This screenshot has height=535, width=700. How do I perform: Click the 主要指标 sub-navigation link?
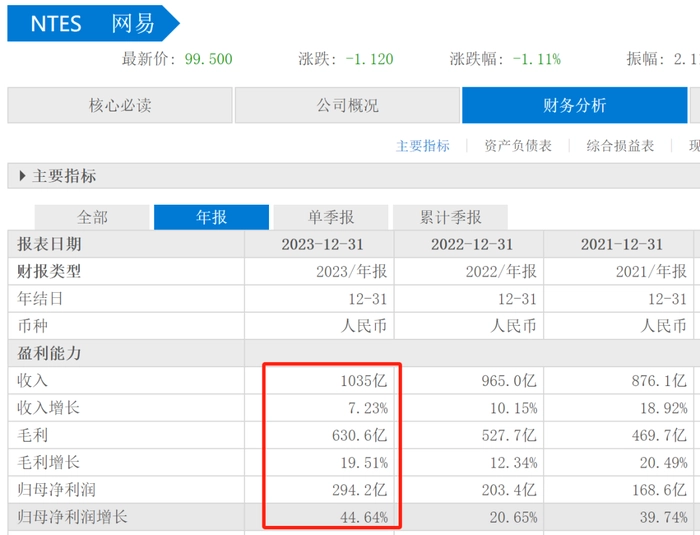tap(423, 146)
